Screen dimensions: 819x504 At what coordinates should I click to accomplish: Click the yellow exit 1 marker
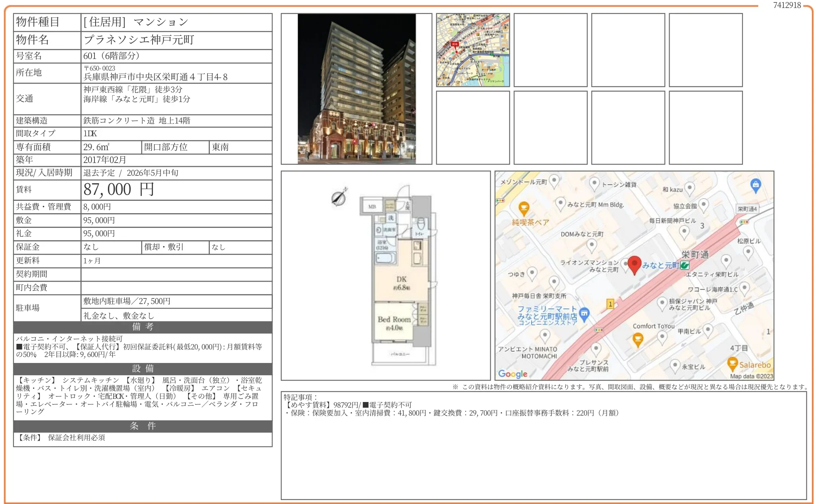tap(610, 304)
